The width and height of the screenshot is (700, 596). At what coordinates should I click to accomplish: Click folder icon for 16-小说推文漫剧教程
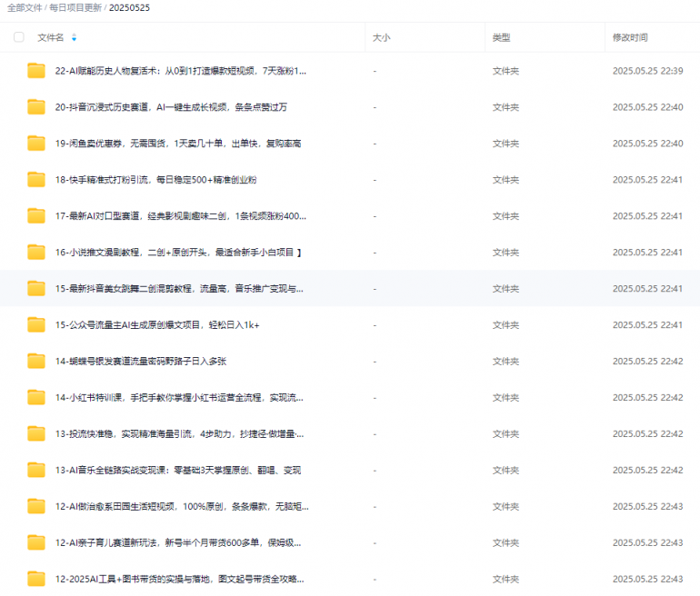[36, 253]
